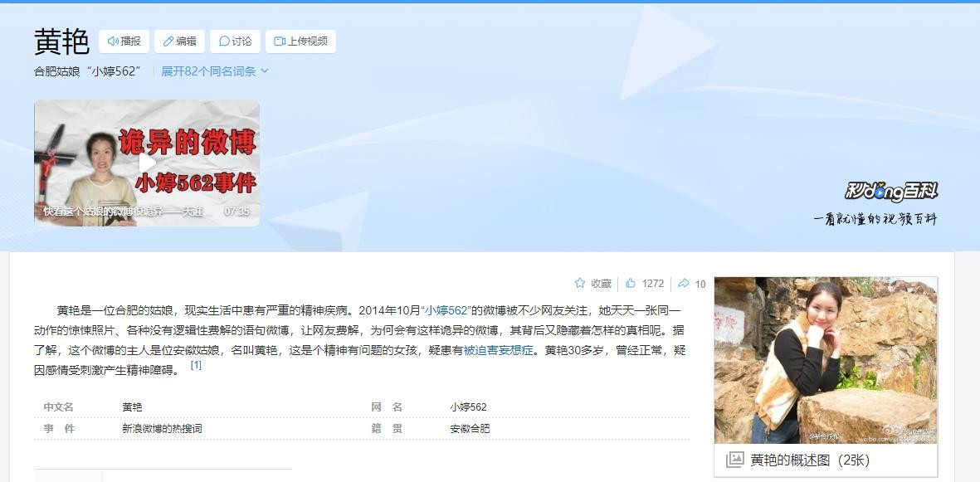The height and width of the screenshot is (482, 980).
Task: Click the 播报 button label
Action: tap(130, 41)
